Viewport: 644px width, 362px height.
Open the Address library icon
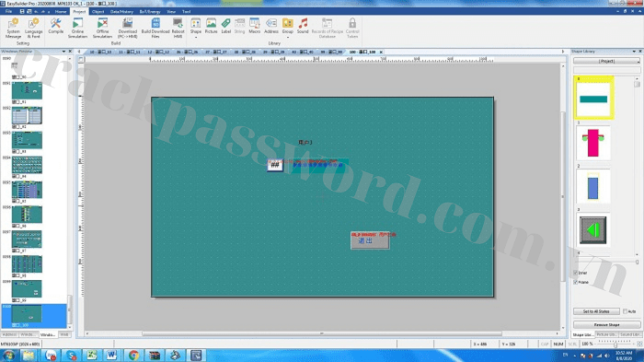271,26
